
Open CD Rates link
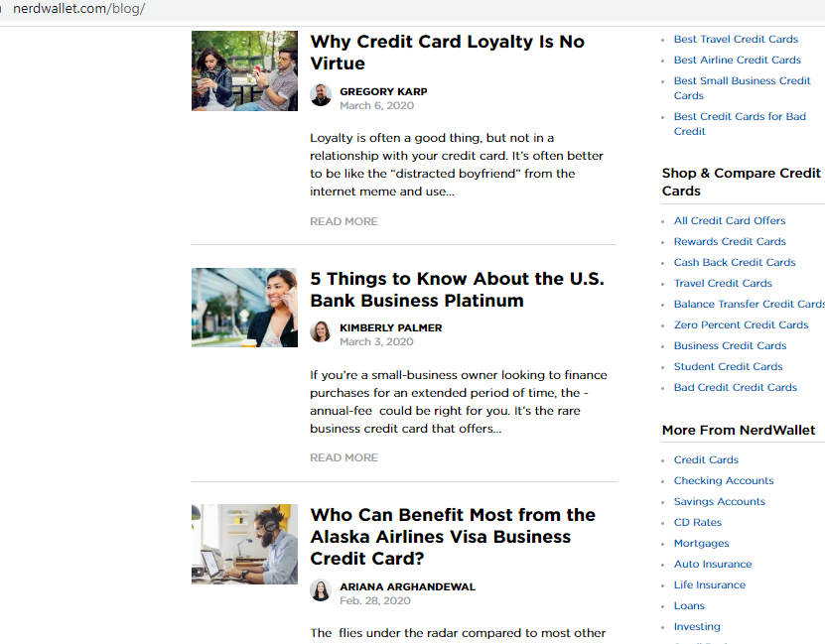[698, 522]
